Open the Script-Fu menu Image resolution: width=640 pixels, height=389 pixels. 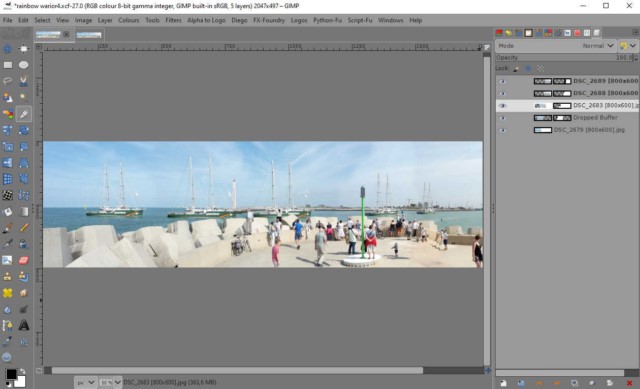[x=360, y=20]
